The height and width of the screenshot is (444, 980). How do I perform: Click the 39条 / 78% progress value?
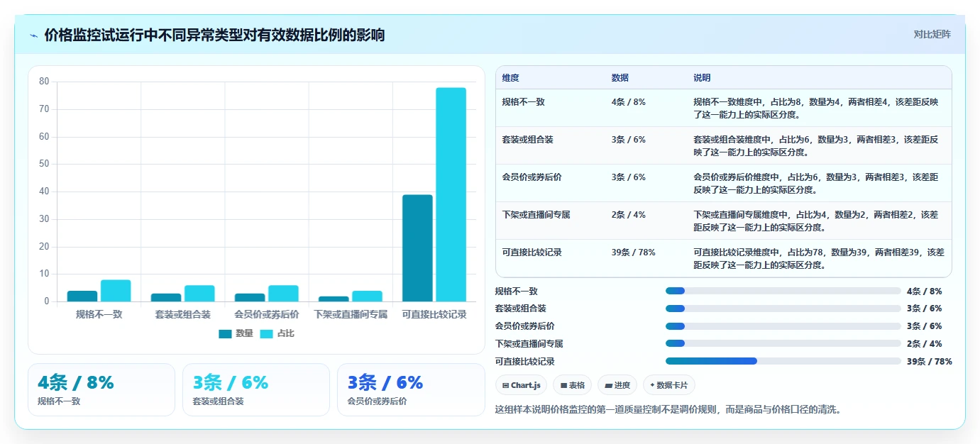(930, 362)
